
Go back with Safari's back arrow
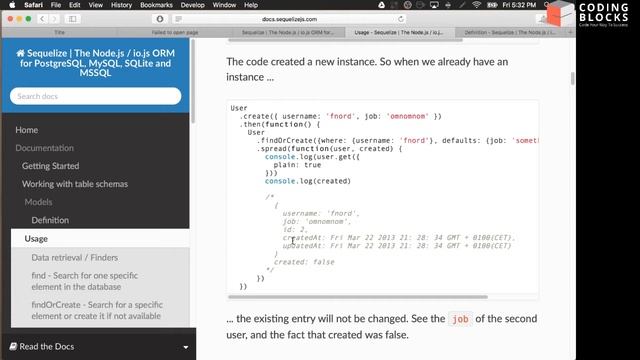42,19
